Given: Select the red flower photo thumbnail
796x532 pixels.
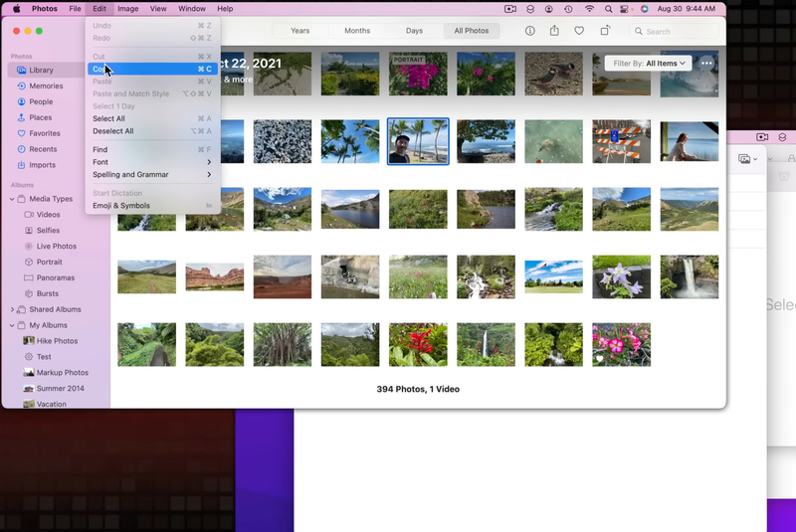Looking at the screenshot, I should pyautogui.click(x=418, y=344).
